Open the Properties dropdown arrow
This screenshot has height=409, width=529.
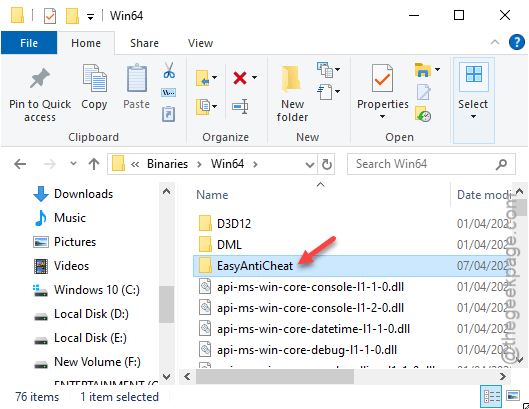click(x=382, y=116)
